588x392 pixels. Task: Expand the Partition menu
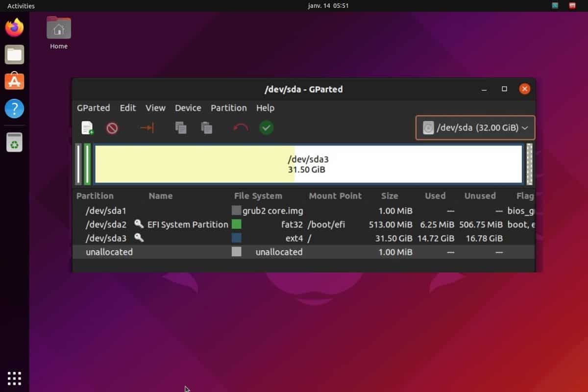pyautogui.click(x=228, y=108)
